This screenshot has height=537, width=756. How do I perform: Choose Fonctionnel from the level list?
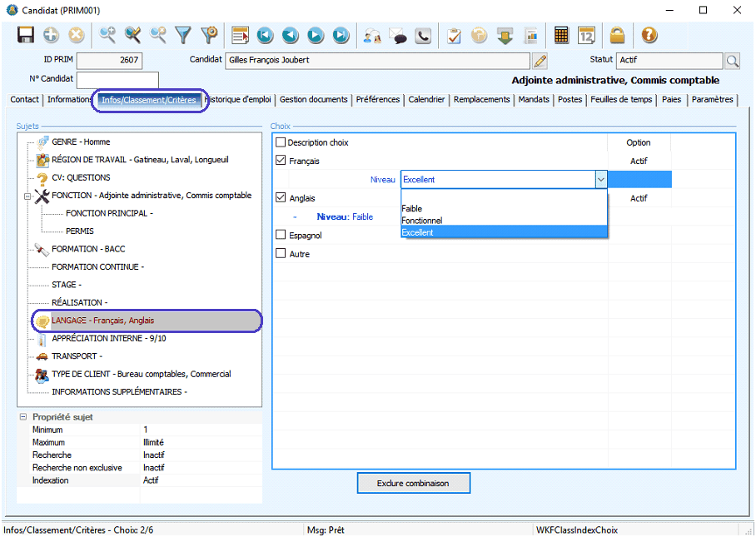422,221
